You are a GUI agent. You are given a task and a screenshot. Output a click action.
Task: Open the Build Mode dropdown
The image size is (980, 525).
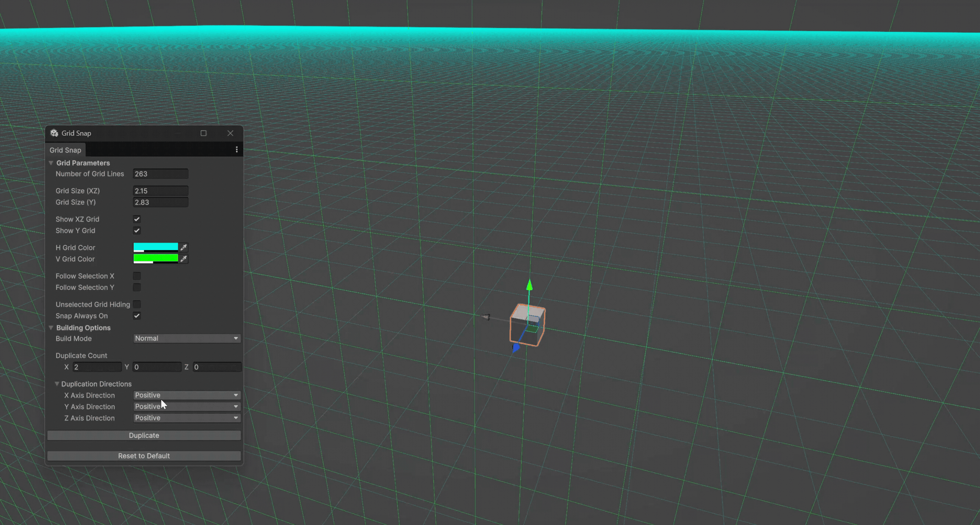click(x=187, y=338)
